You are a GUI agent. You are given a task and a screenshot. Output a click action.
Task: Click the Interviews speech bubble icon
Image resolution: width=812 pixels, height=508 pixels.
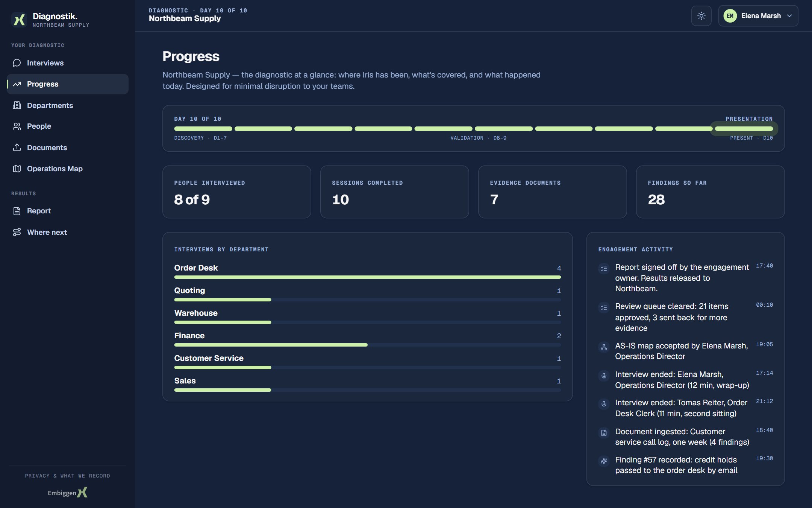pos(17,63)
